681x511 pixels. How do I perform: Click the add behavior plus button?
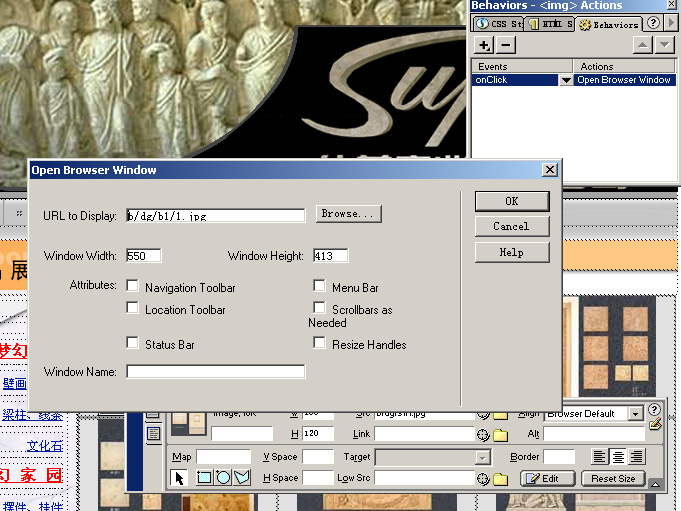pos(484,45)
